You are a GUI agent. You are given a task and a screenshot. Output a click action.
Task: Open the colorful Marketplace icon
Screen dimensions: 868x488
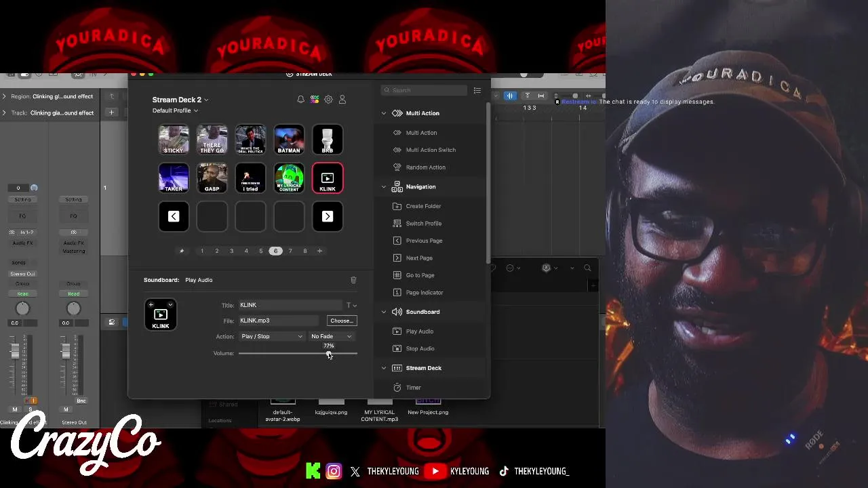click(315, 100)
